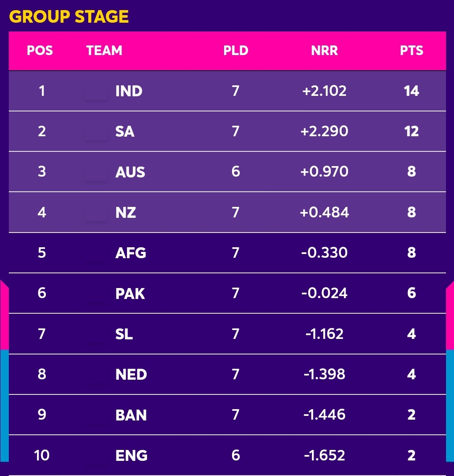Sort by the PTS column header
Screen dimensions: 454x476
412,50
